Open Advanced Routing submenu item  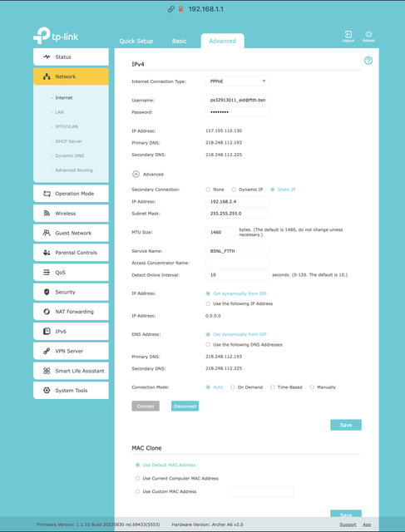point(74,170)
